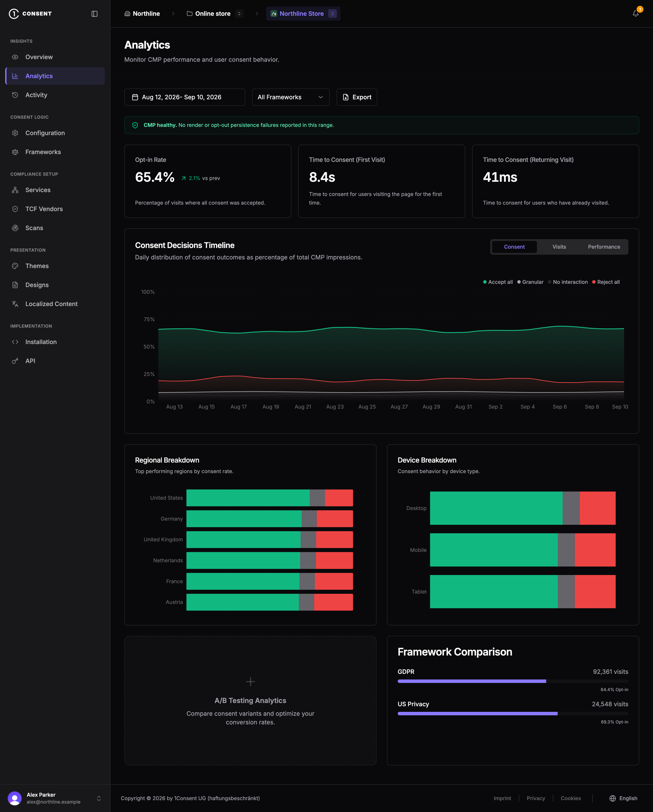Open Alex Parker account menu
Viewport: 653px width, 812px height.
pyautogui.click(x=55, y=798)
